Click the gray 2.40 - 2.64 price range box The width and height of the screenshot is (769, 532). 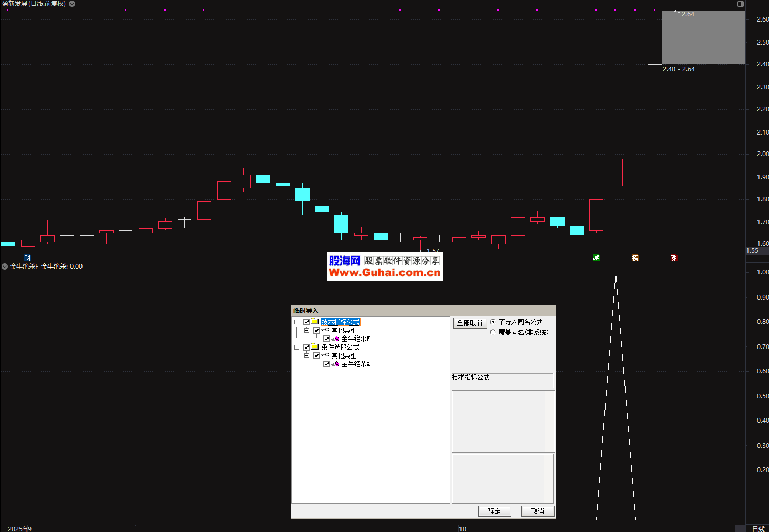[703, 38]
